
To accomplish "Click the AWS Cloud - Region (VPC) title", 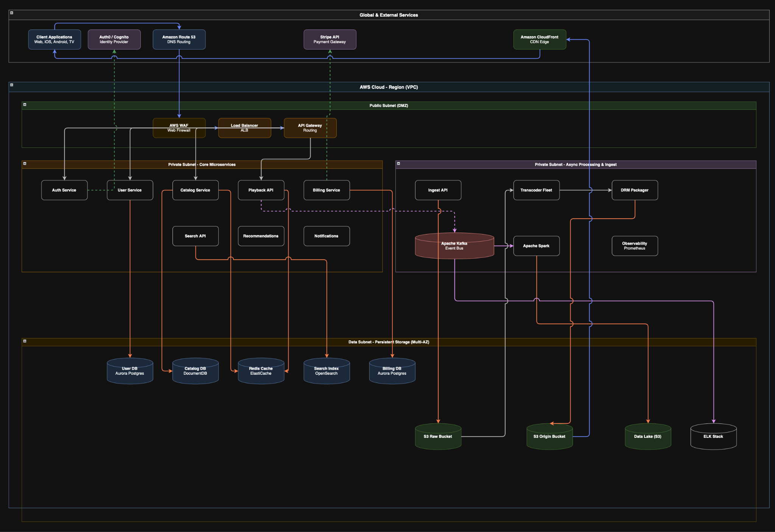I will click(x=389, y=87).
